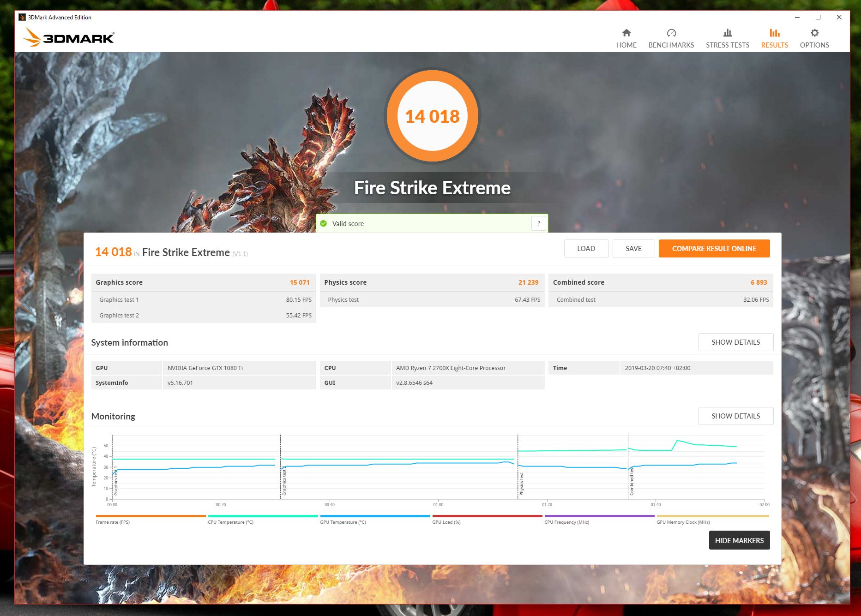Close the 3DMark window

tap(839, 17)
